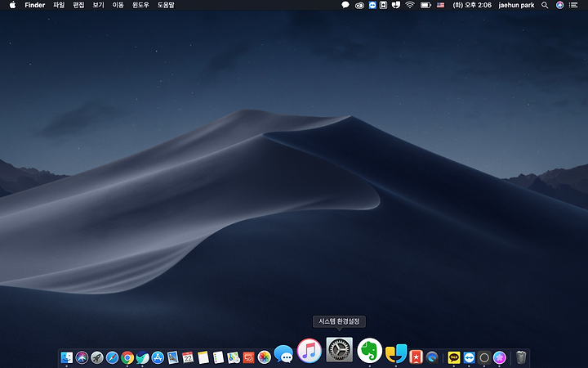Open the 편집 menu
Image resolution: width=588 pixels, height=368 pixels.
tap(78, 5)
